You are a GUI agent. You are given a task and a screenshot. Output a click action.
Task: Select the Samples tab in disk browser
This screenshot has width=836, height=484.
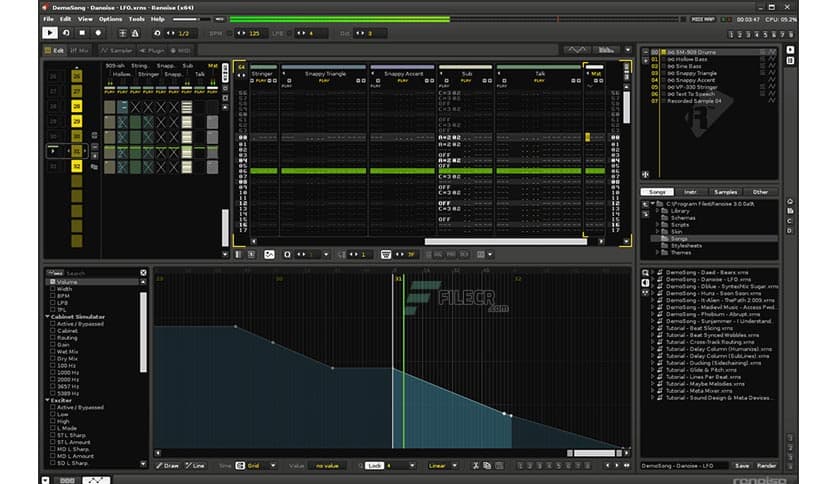click(725, 192)
